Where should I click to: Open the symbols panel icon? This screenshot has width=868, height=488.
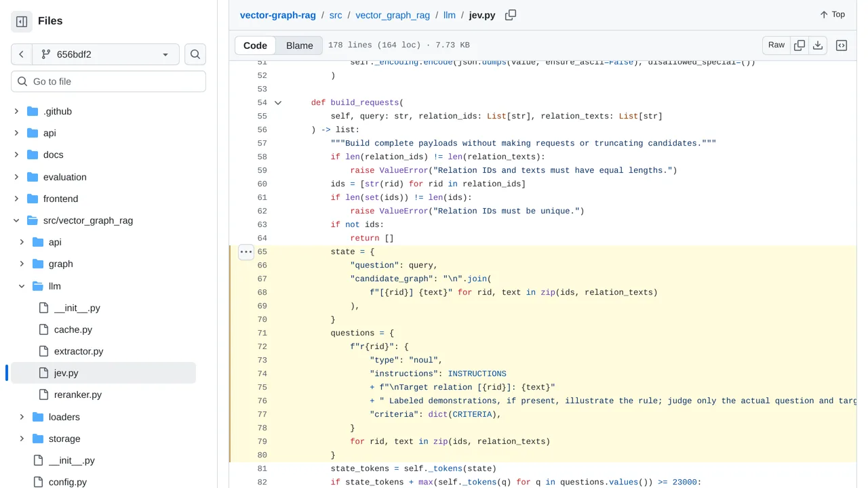842,45
